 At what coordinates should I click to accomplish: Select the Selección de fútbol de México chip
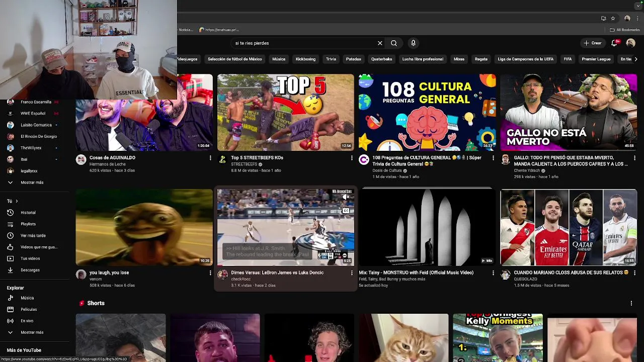tap(235, 59)
